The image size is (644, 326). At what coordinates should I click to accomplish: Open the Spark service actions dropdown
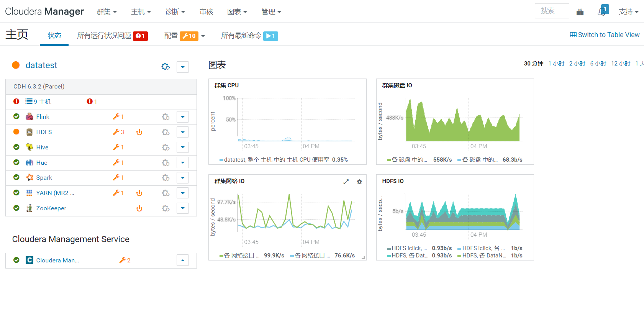[183, 178]
